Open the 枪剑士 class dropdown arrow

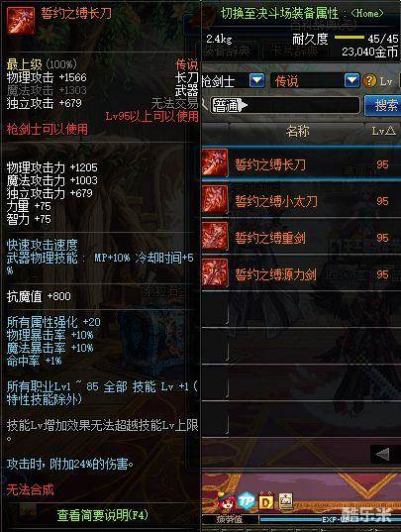pos(257,81)
